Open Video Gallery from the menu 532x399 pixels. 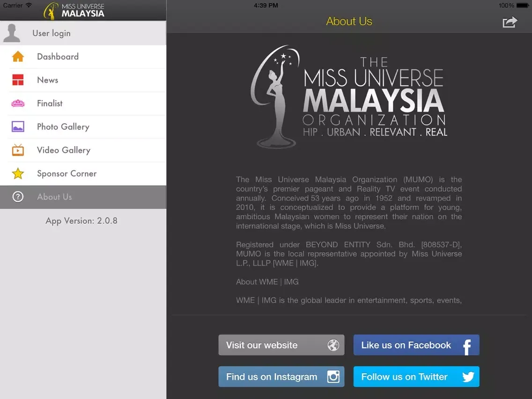coord(83,150)
